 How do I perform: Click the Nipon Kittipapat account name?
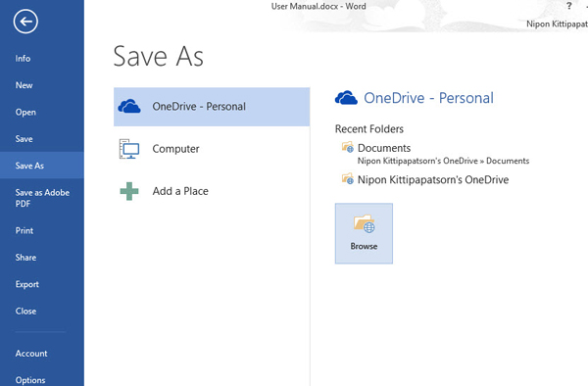[x=557, y=24]
